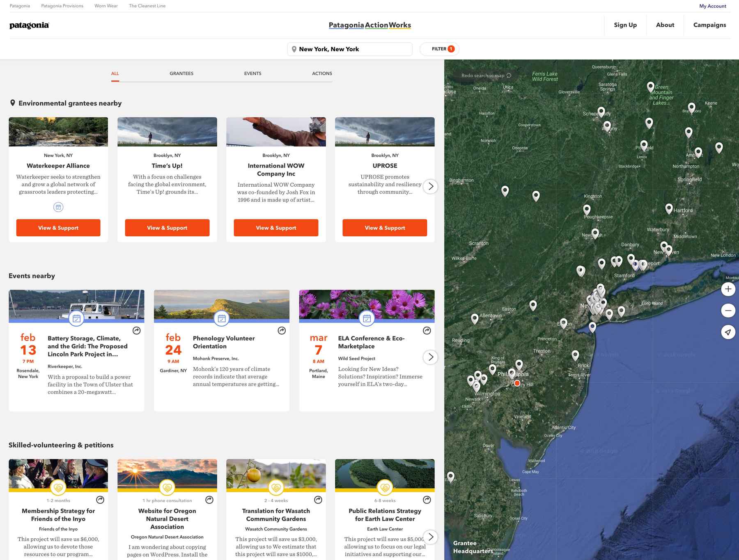The height and width of the screenshot is (560, 739).
Task: Switch to the EVENTS tab
Action: pos(252,73)
